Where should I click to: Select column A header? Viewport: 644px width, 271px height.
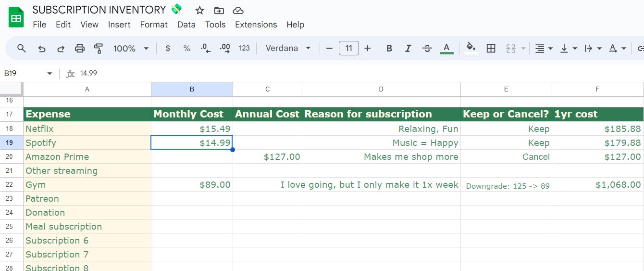[87, 89]
